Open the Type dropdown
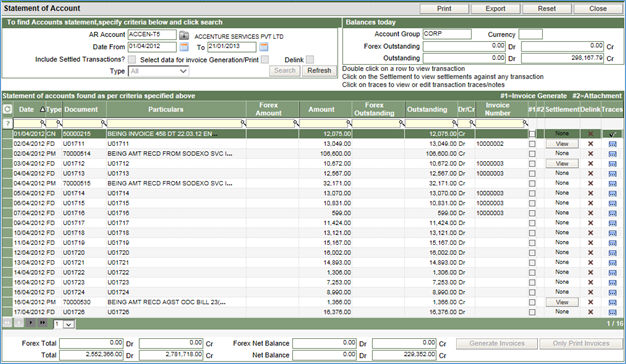 (158, 71)
